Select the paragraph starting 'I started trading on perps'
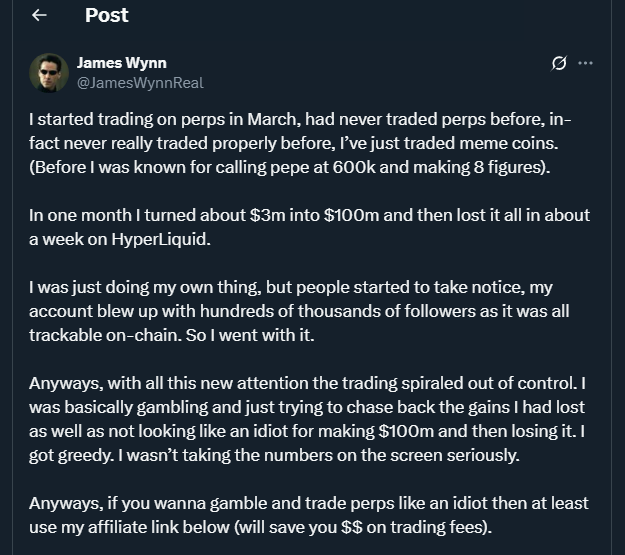Image resolution: width=625 pixels, height=555 pixels. point(300,143)
